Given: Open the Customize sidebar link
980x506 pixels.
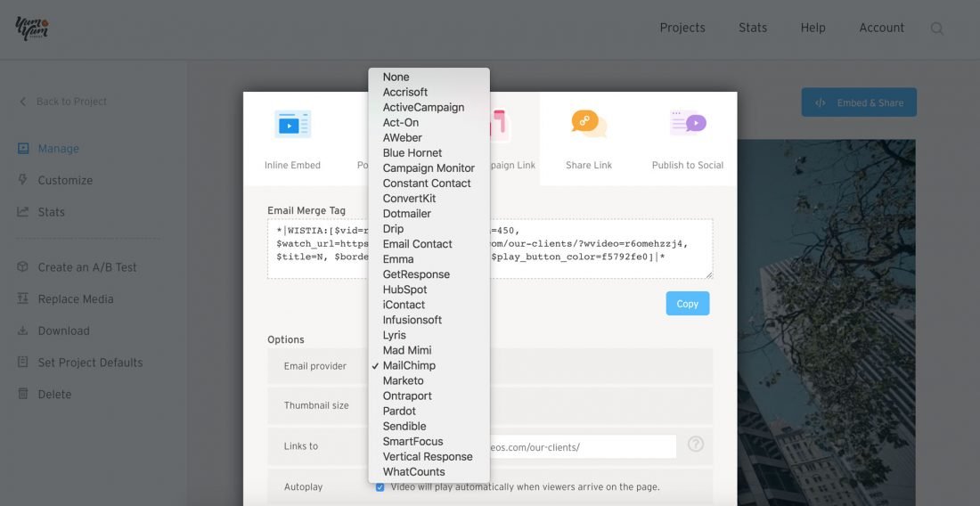Looking at the screenshot, I should point(65,180).
